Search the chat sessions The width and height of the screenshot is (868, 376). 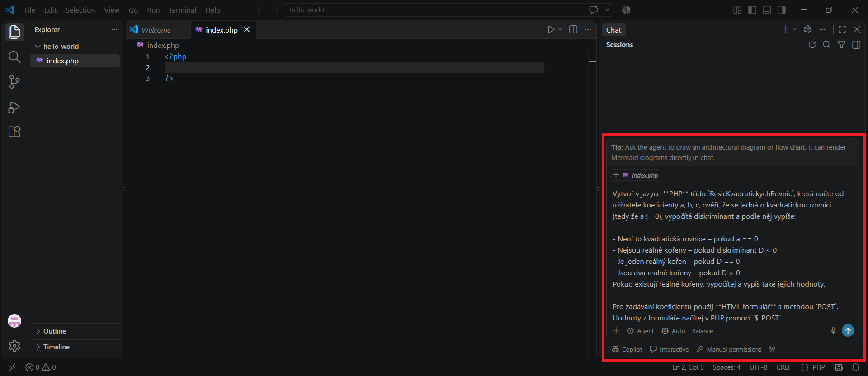pyautogui.click(x=827, y=45)
